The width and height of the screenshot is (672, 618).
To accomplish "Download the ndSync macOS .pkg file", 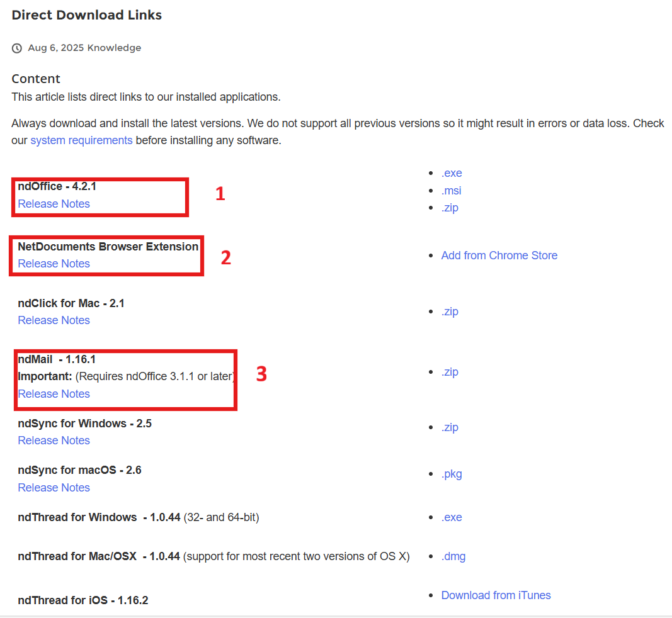I will tap(452, 474).
